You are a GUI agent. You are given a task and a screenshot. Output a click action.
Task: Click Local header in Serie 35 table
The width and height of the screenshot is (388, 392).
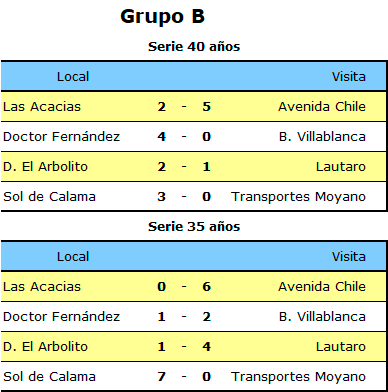click(x=73, y=257)
